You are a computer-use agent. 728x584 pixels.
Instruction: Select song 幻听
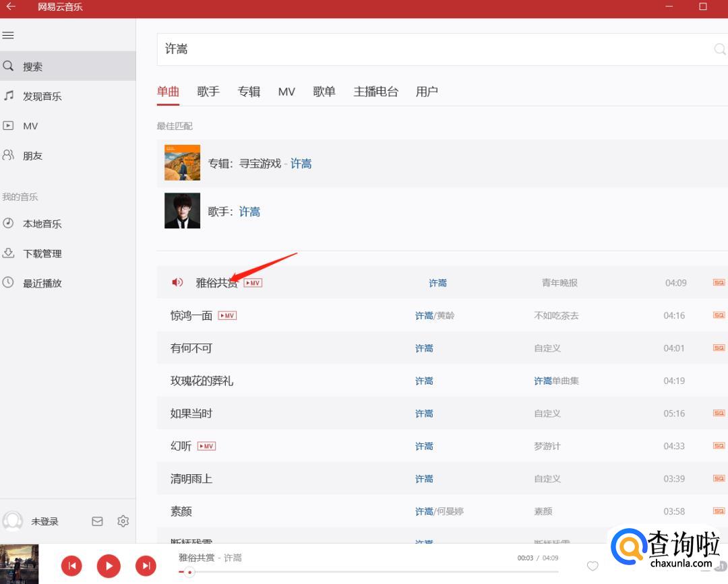181,446
